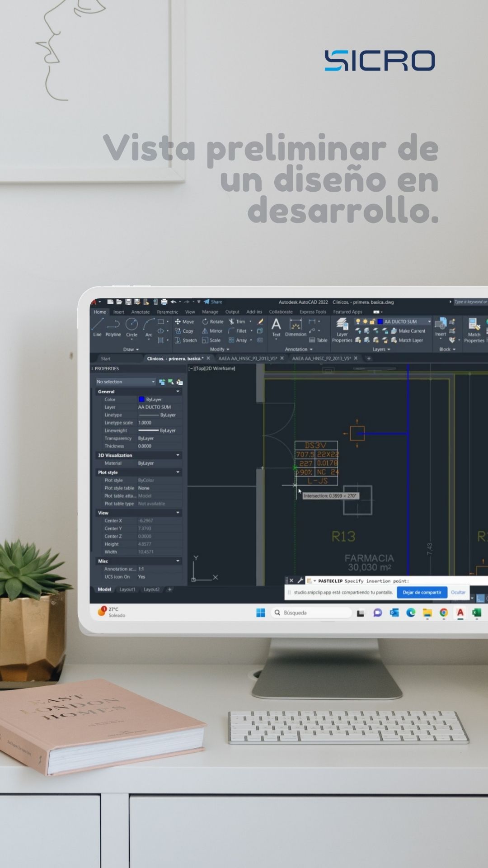Choose the Mirror tool

pos(212,331)
